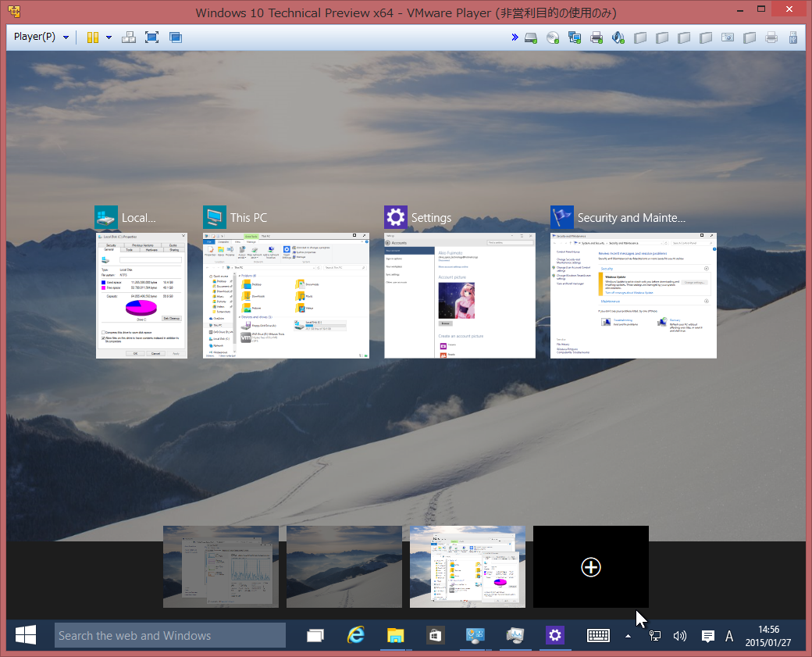
Task: Open the Windows Start menu
Action: (x=26, y=635)
